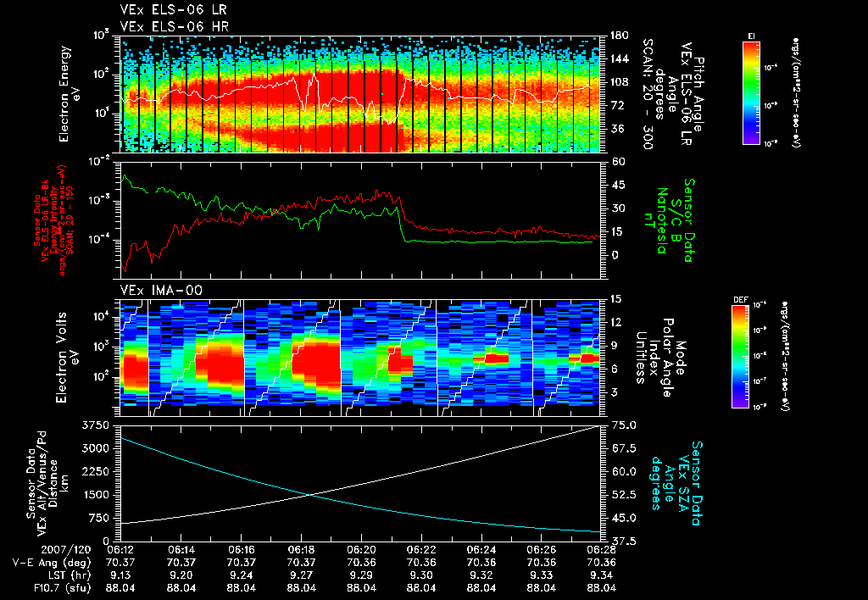Click the 60 nanotesla tick value

pos(618,162)
